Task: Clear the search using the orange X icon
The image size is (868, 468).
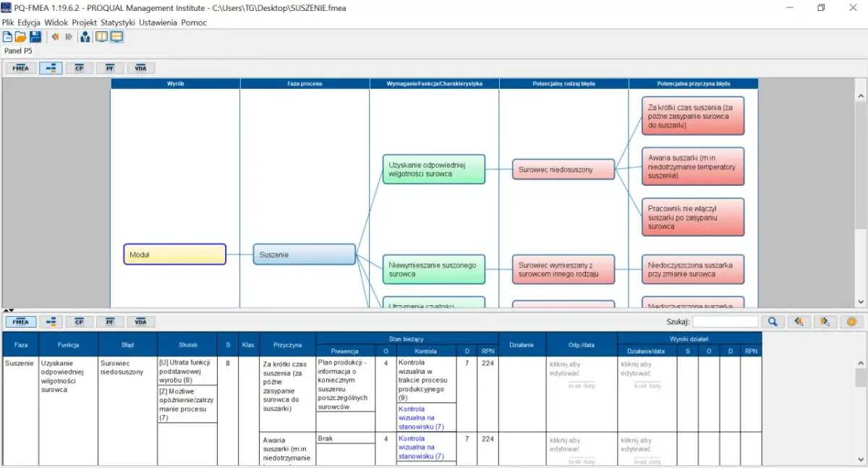Action: [852, 321]
